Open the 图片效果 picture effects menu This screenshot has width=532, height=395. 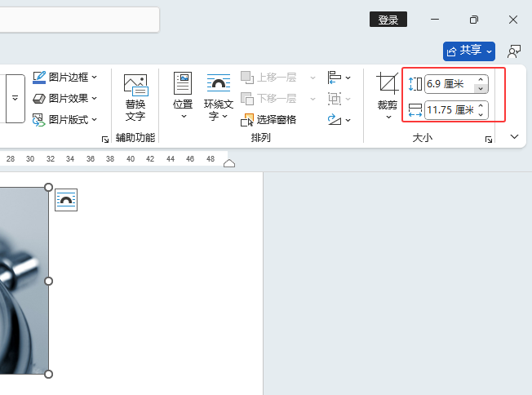(65, 99)
